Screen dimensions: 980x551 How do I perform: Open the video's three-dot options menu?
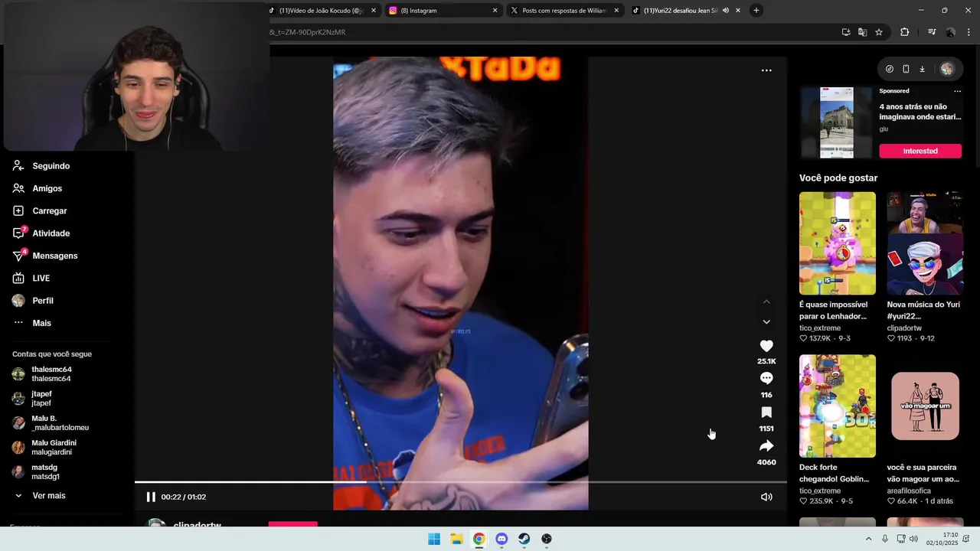[x=766, y=70]
